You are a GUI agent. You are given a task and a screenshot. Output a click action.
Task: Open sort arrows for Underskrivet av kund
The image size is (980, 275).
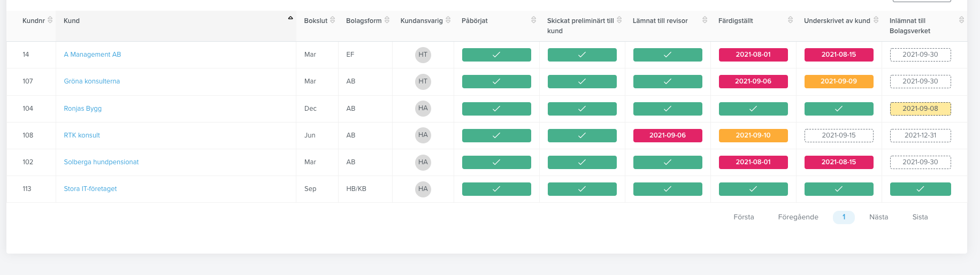876,20
